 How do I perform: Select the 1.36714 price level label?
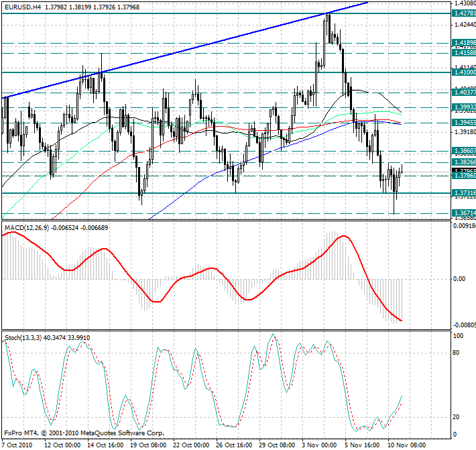464,213
